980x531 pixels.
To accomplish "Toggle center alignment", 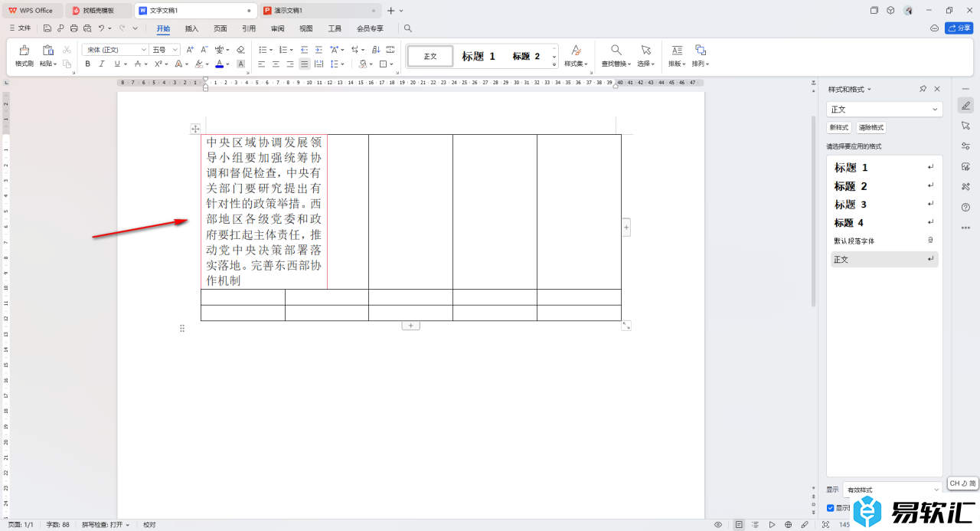I will [x=276, y=64].
